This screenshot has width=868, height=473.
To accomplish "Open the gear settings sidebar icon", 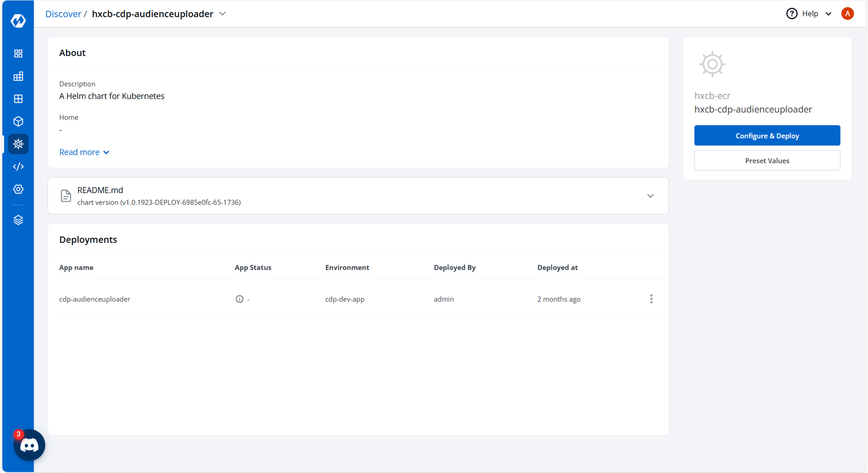I will (18, 189).
